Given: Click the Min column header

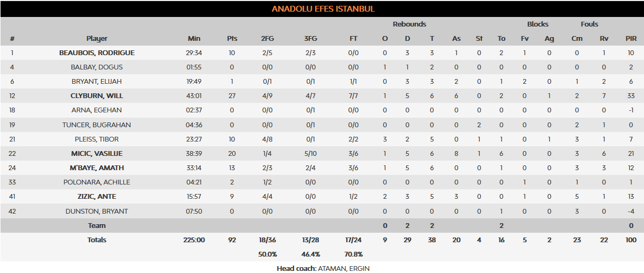Looking at the screenshot, I should tap(194, 39).
